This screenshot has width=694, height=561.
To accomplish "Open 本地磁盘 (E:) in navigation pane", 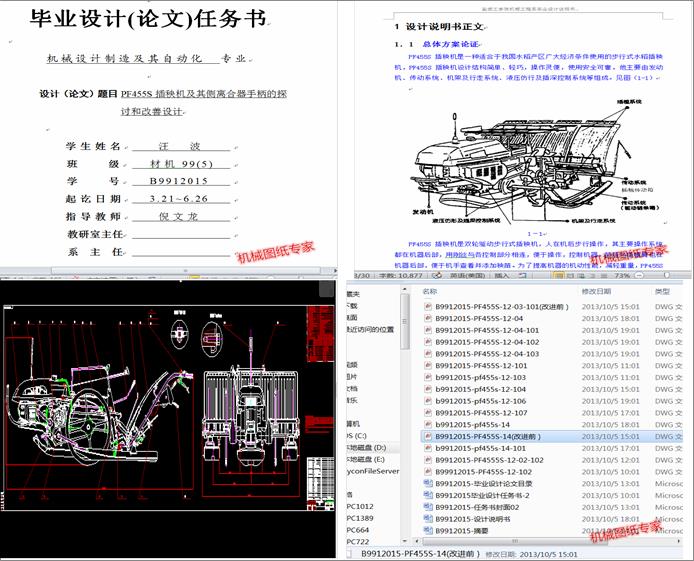I will 366,460.
